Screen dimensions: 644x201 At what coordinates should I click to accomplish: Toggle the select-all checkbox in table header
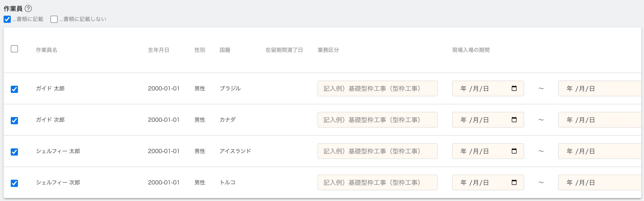[15, 49]
